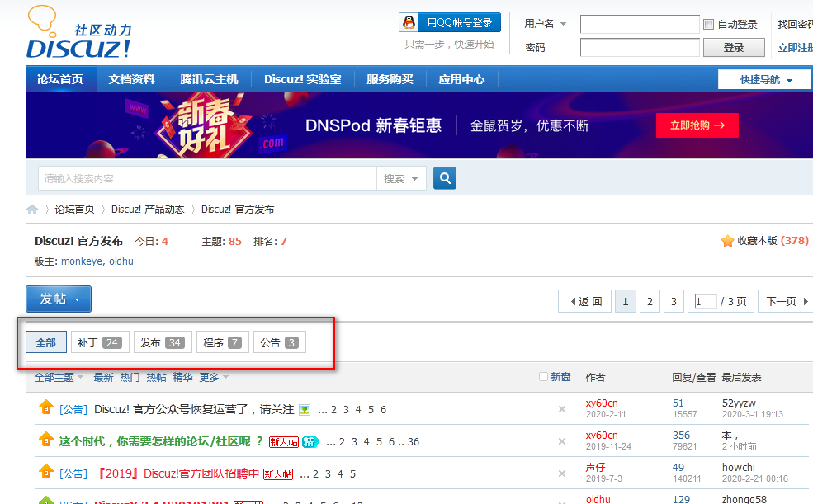The width and height of the screenshot is (813, 504).
Task: Click reply count 356
Action: pos(681,436)
